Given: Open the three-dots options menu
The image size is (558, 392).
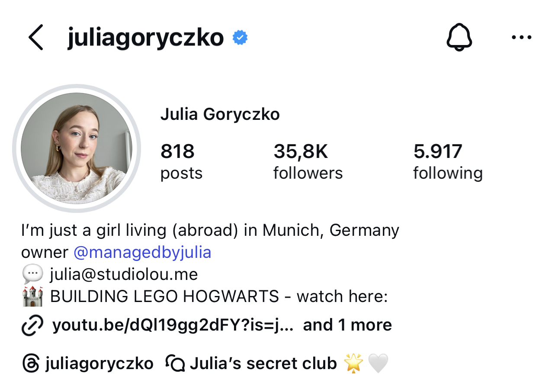Looking at the screenshot, I should click(521, 38).
